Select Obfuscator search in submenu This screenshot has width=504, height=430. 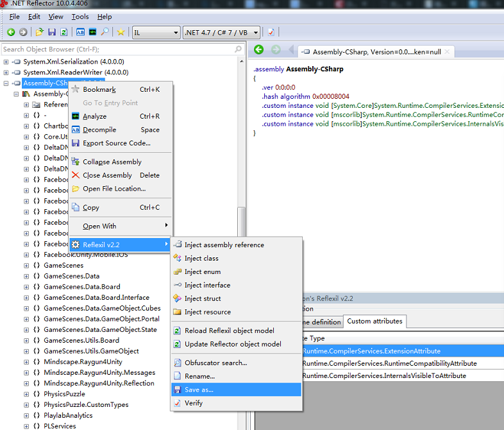(236, 363)
